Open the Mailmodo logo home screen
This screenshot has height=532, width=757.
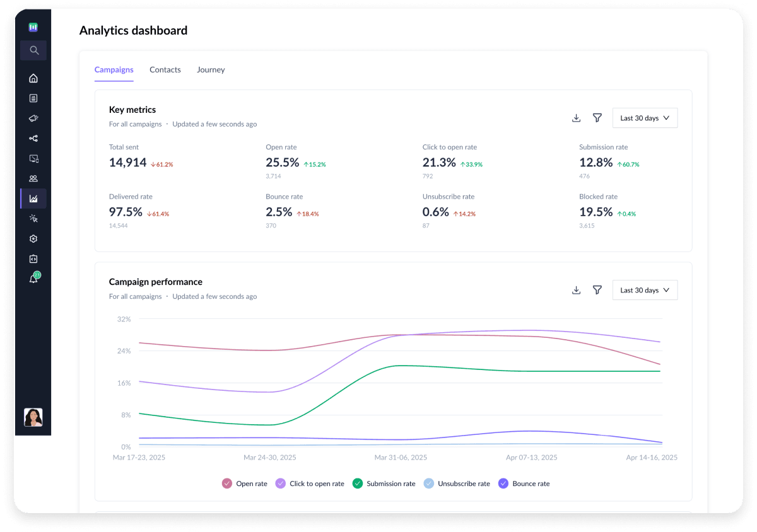[33, 26]
